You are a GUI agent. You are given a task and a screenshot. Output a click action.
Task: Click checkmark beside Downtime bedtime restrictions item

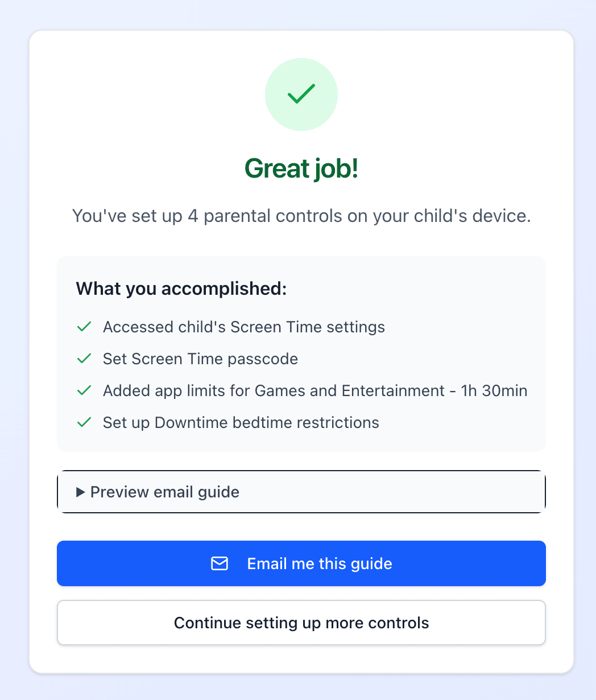pyautogui.click(x=84, y=423)
